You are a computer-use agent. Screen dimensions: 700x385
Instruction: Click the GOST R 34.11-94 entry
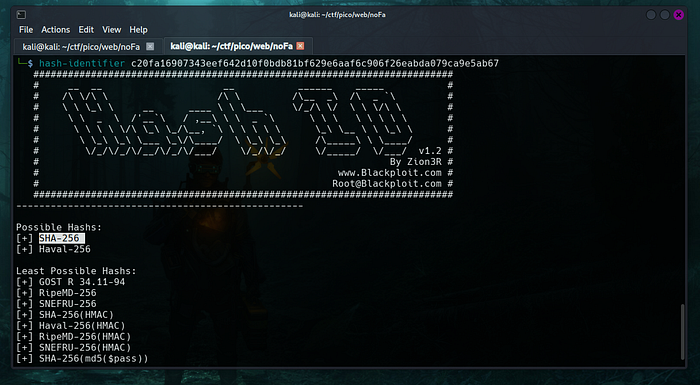[82, 282]
